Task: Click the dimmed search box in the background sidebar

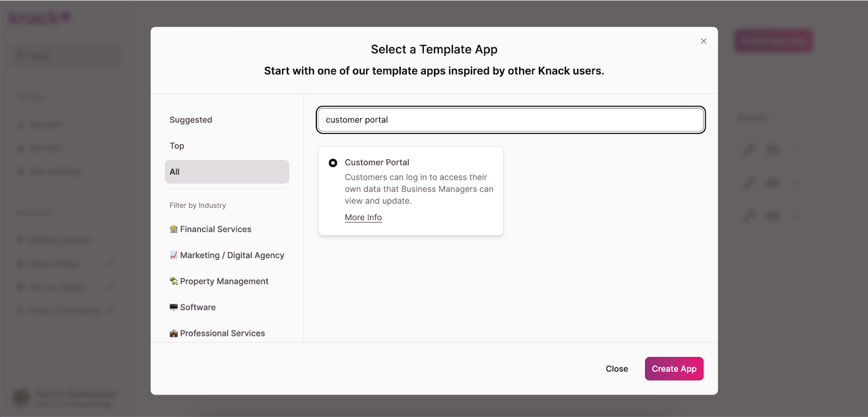Action: pyautogui.click(x=67, y=56)
